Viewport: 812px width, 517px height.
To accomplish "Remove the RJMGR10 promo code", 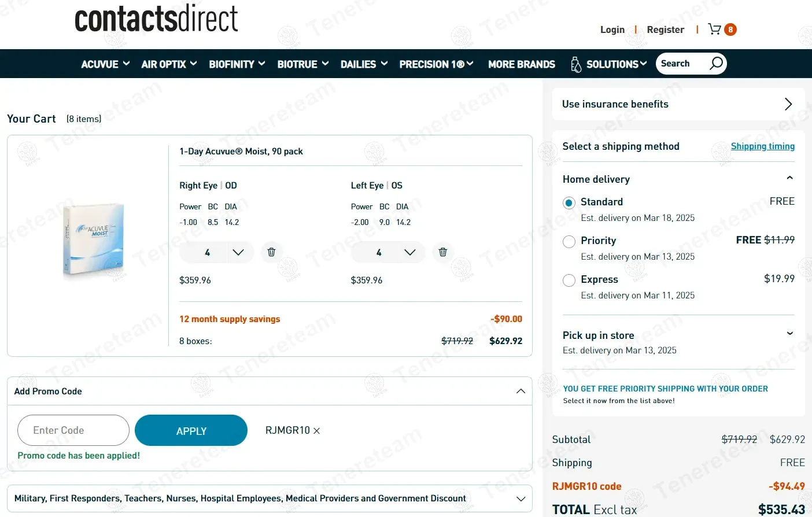I will [317, 431].
